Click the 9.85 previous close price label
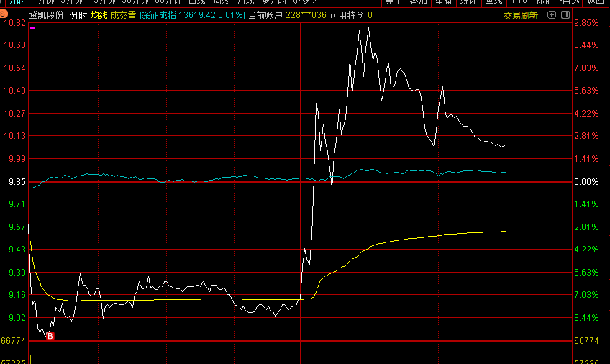This screenshot has width=610, height=364. [17, 182]
